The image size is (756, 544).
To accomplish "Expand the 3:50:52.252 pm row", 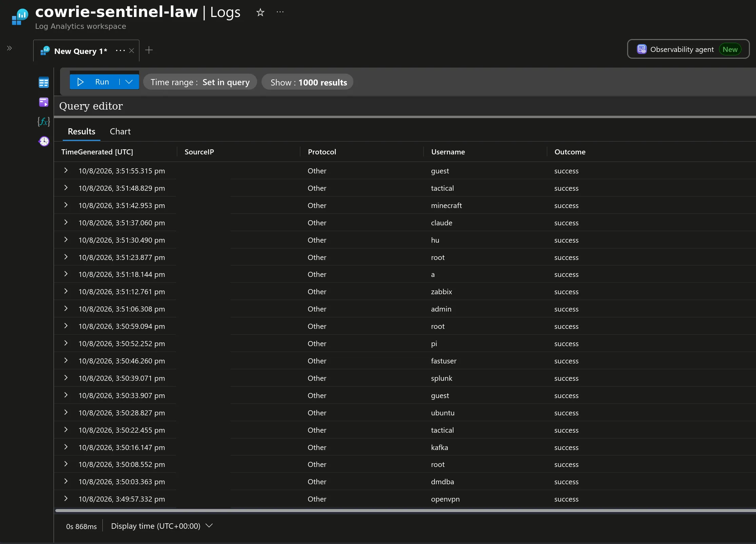I will pos(66,343).
